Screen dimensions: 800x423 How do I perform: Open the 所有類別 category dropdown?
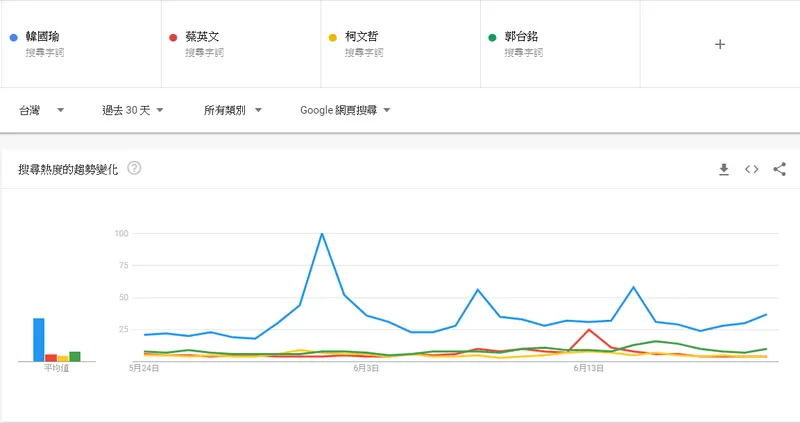pos(232,110)
